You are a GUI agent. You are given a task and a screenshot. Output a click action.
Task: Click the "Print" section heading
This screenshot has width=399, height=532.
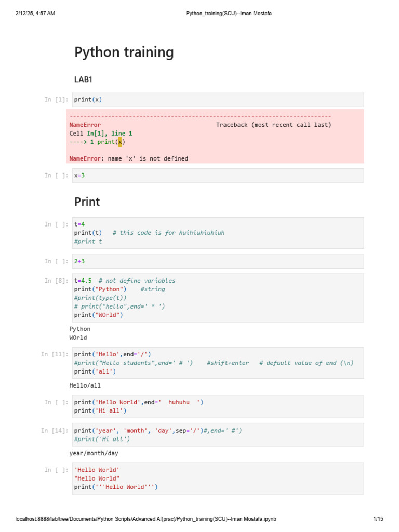pyautogui.click(x=87, y=202)
